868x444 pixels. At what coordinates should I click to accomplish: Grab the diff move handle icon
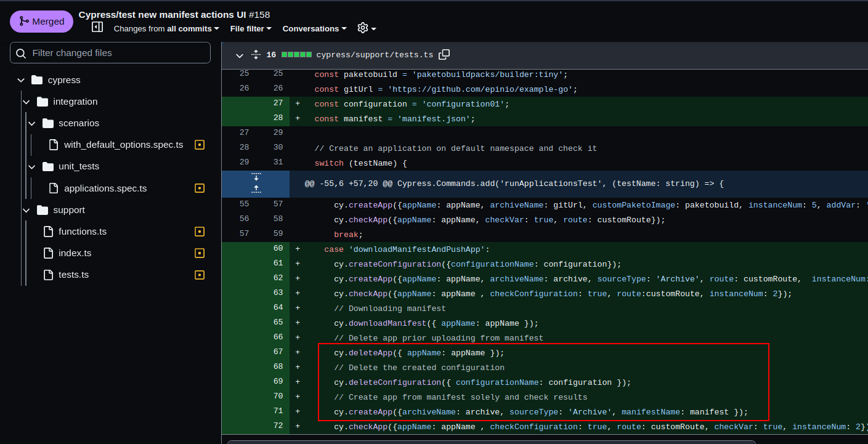(255, 54)
